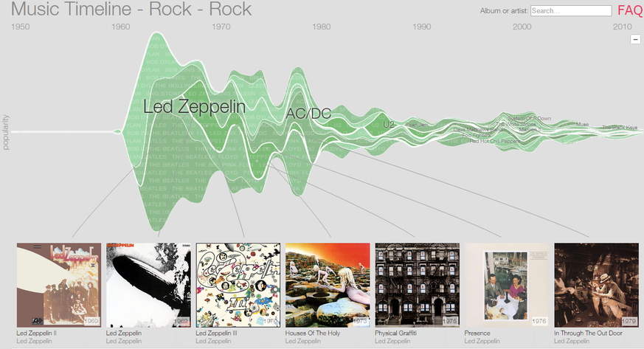Open the Presence album cover
The width and height of the screenshot is (644, 349).
(506, 285)
